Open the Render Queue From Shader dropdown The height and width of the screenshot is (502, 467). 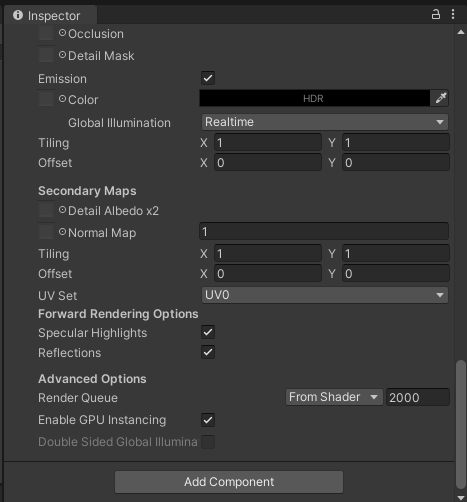pos(334,397)
